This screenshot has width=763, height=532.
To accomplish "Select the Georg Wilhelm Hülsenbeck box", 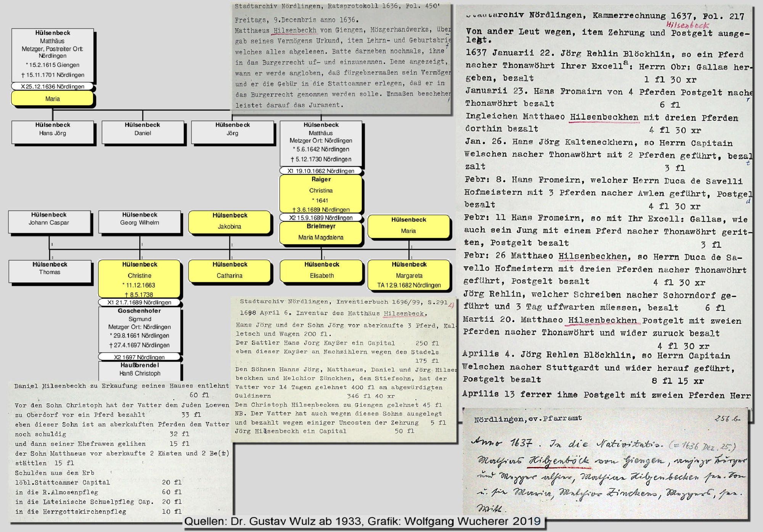I will [x=140, y=222].
